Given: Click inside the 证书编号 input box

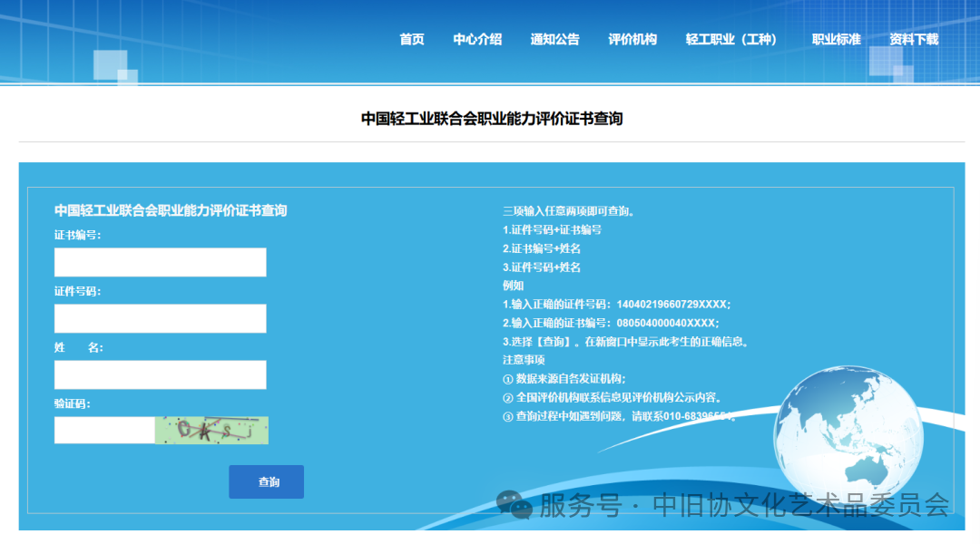Looking at the screenshot, I should coord(160,262).
